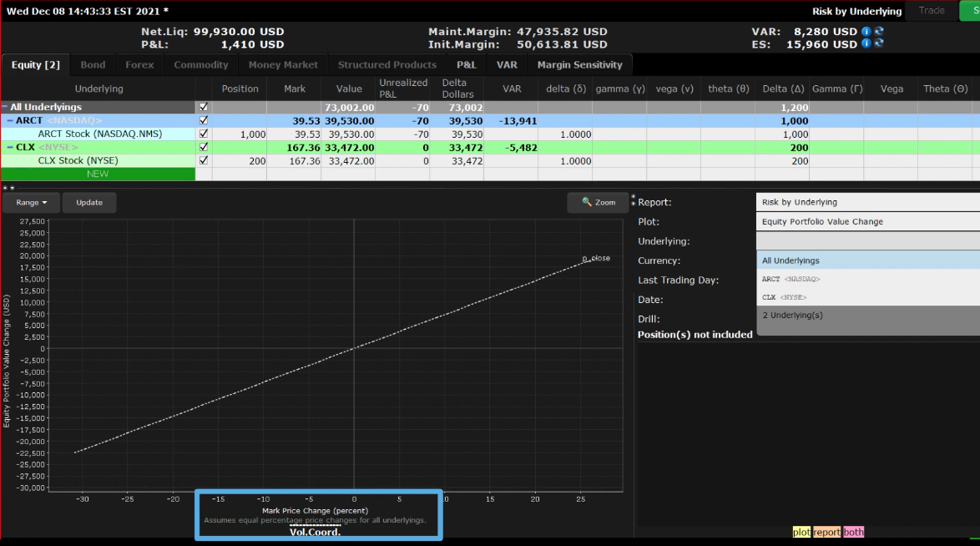980x546 pixels.
Task: Click the VAR info icon
Action: (x=866, y=32)
